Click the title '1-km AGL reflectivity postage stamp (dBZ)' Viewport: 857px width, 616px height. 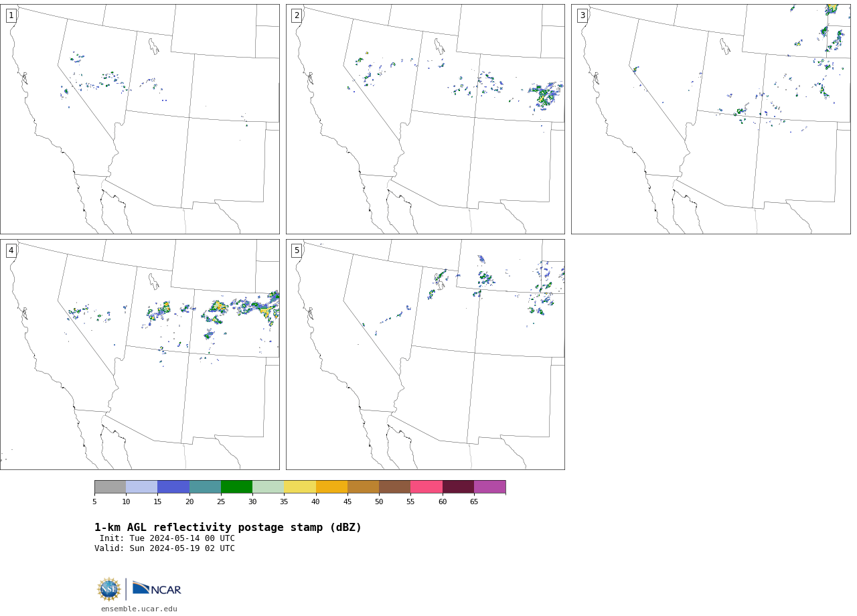tap(228, 528)
